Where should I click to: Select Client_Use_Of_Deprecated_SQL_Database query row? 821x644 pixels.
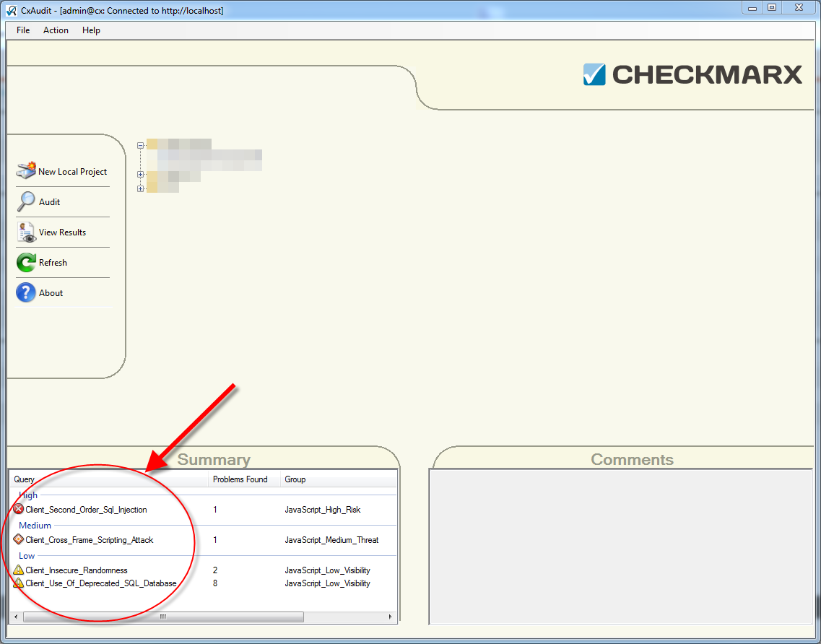click(203, 583)
